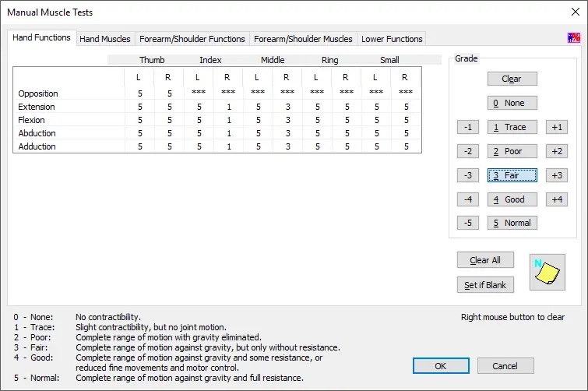Screen dimensions: 588x391
Task: Select the Hand Functions tab
Action: (x=41, y=37)
